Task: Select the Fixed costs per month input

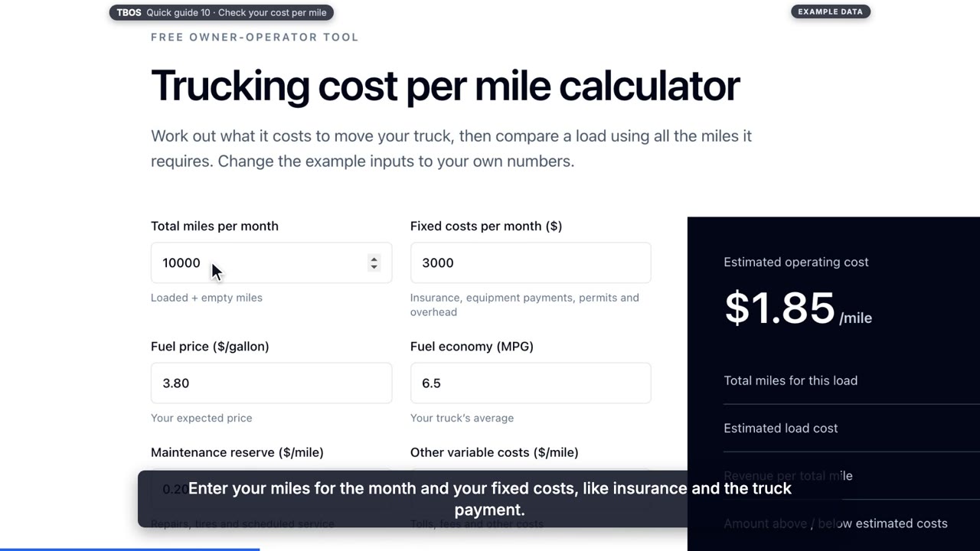Action: pyautogui.click(x=531, y=262)
